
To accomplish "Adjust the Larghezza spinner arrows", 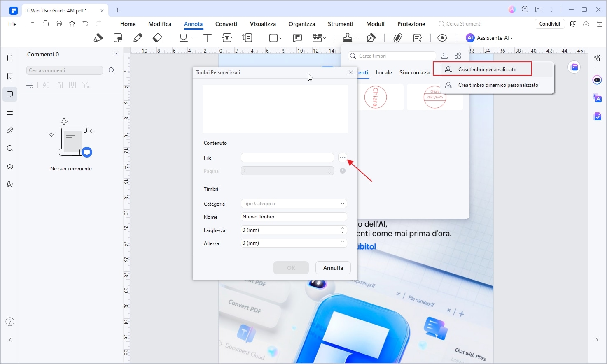I will pyautogui.click(x=343, y=230).
